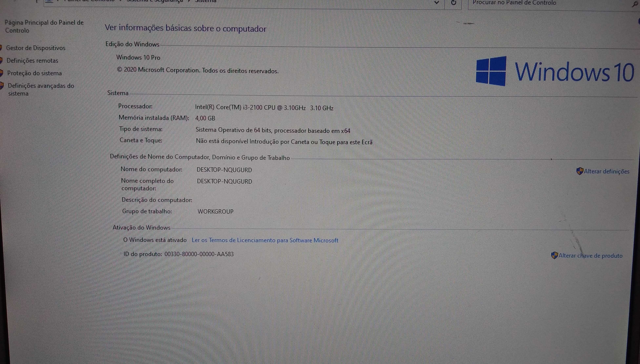Click Alterar definições link

pyautogui.click(x=607, y=171)
